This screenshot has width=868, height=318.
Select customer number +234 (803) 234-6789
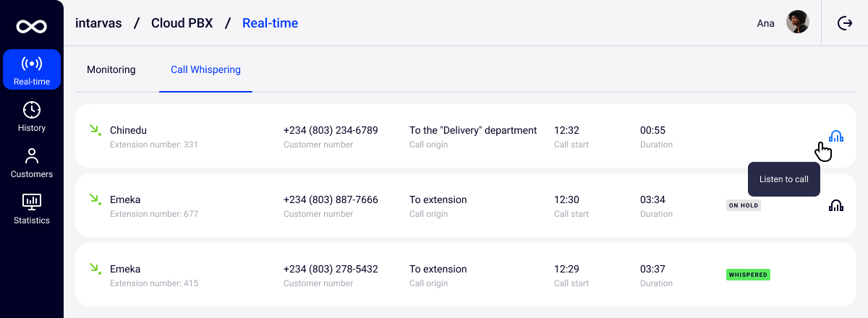coord(331,131)
